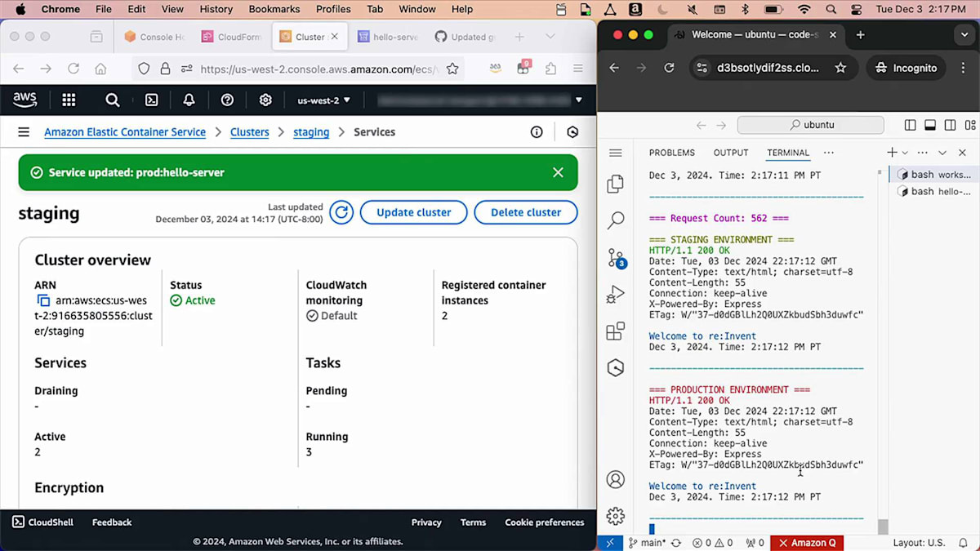Select the TERMINAL panel tab
Screen dimensions: 980x551
click(788, 153)
